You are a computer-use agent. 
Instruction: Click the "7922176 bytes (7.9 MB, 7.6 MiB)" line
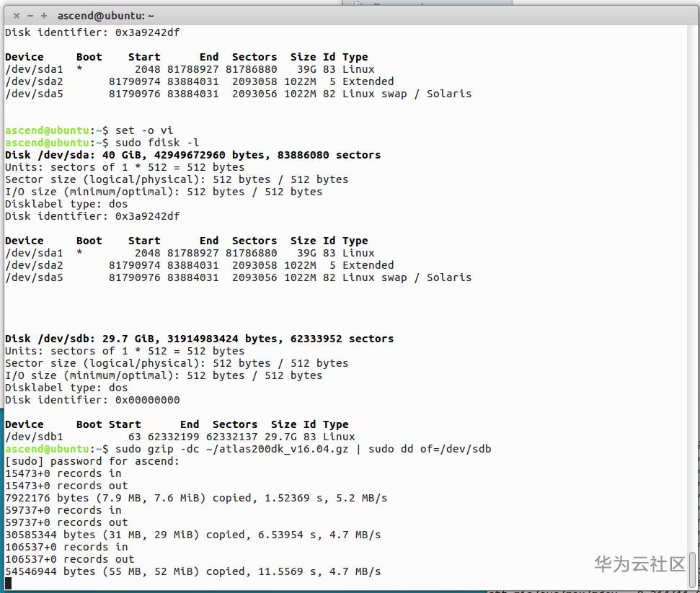pyautogui.click(x=196, y=498)
